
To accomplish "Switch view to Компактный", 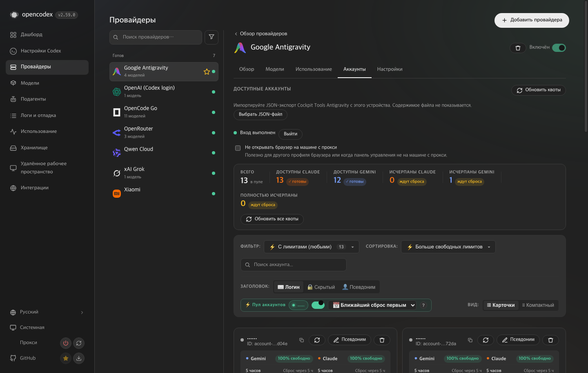I will [538, 305].
